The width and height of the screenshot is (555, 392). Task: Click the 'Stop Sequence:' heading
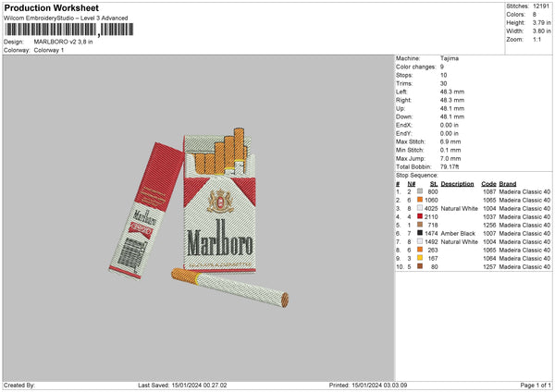[x=417, y=176]
